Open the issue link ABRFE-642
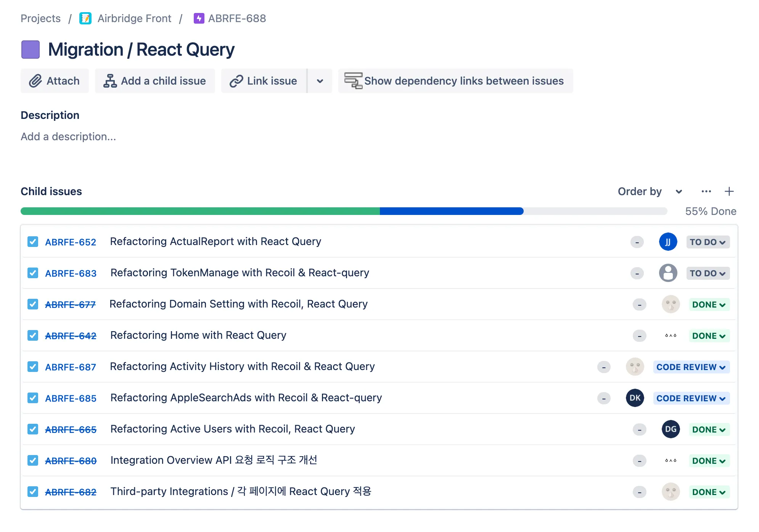This screenshot has width=759, height=532. click(x=71, y=336)
